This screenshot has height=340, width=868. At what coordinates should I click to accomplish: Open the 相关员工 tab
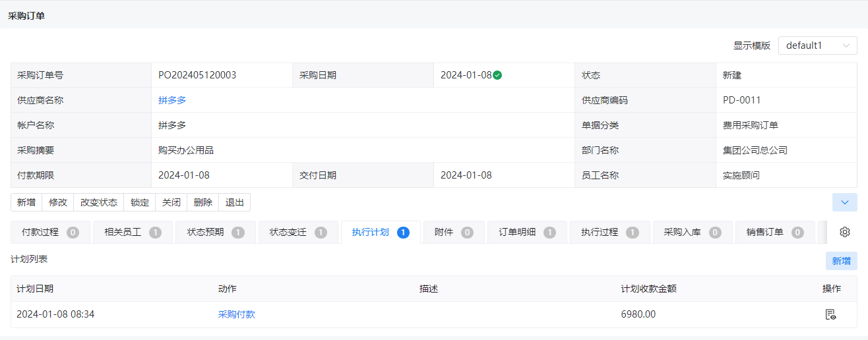pyautogui.click(x=133, y=232)
